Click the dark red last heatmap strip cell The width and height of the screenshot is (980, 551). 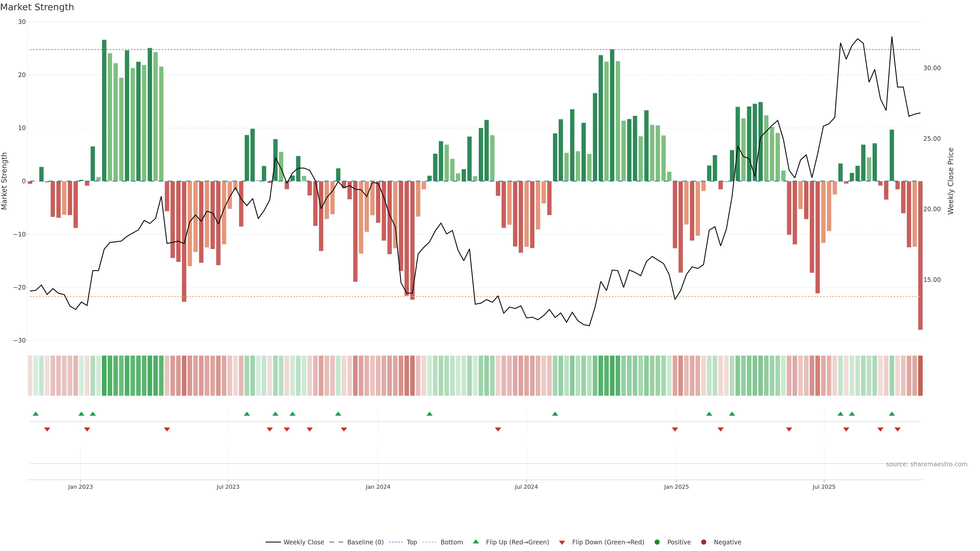coord(920,376)
